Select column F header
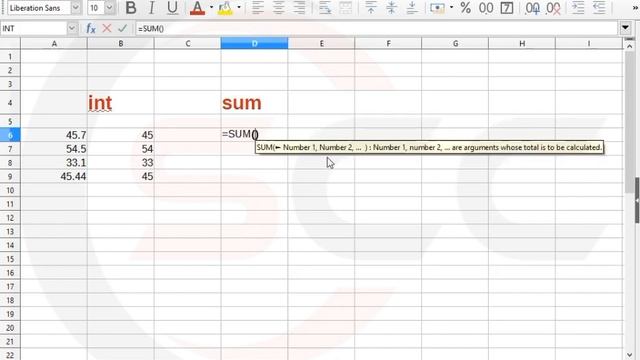Screen dimensions: 640x360 pyautogui.click(x=388, y=43)
